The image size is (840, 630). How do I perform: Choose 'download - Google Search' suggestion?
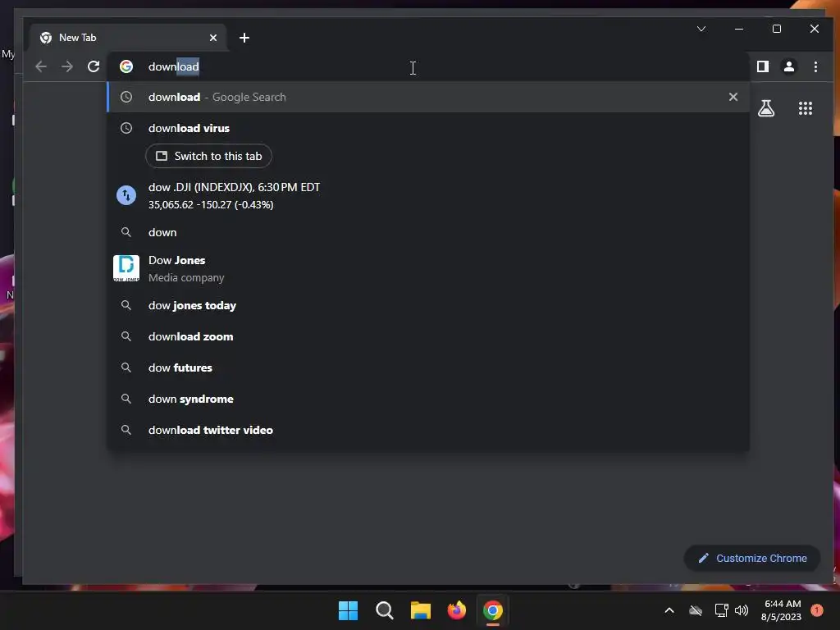click(x=428, y=97)
